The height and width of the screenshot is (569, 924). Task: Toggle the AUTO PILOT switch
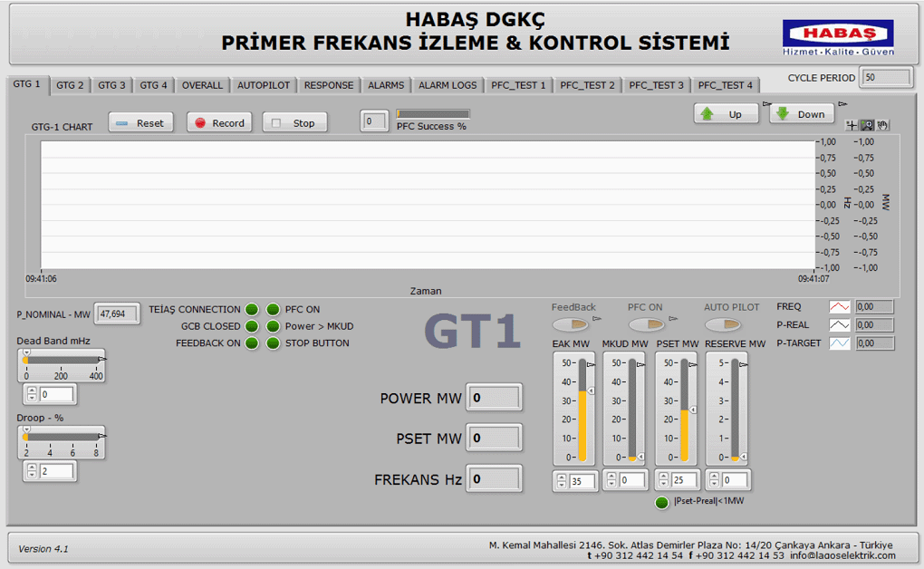point(723,324)
